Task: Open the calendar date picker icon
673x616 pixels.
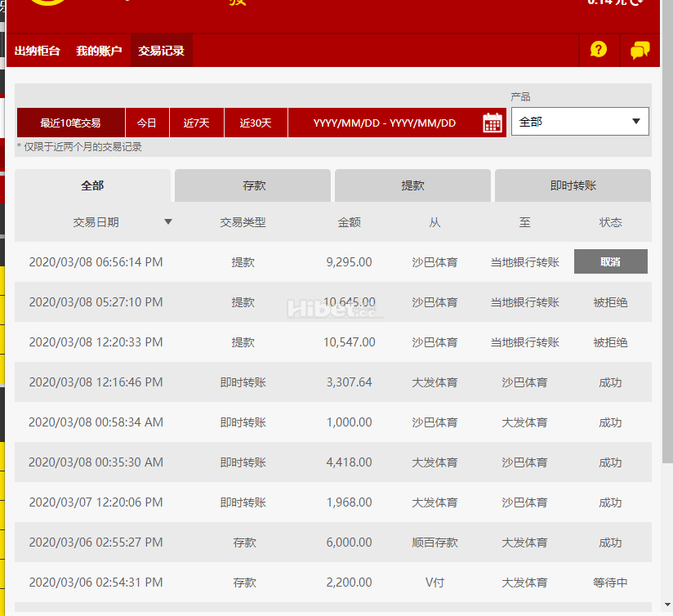Action: click(492, 123)
